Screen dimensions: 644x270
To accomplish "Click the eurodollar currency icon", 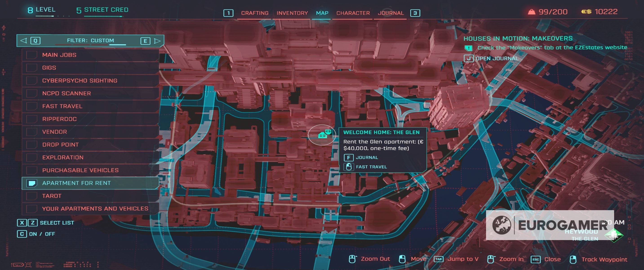I will pyautogui.click(x=586, y=11).
